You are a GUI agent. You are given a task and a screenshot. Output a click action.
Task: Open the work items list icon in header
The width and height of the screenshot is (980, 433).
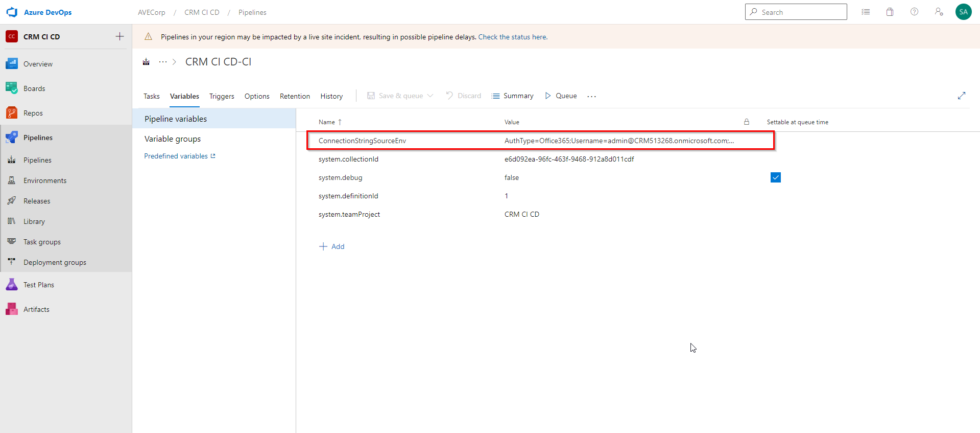866,12
